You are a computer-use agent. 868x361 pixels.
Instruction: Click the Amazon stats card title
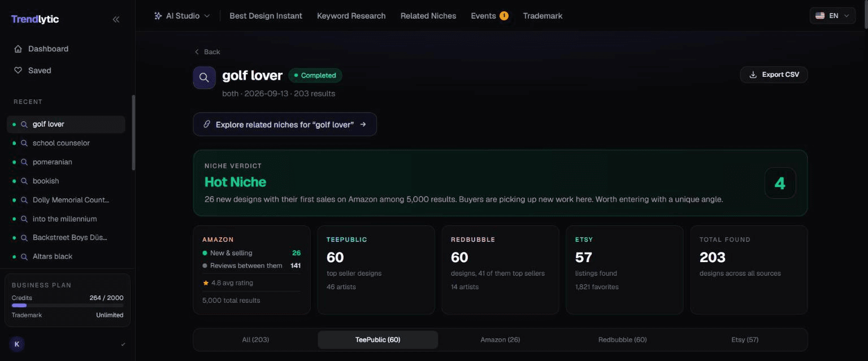click(218, 240)
